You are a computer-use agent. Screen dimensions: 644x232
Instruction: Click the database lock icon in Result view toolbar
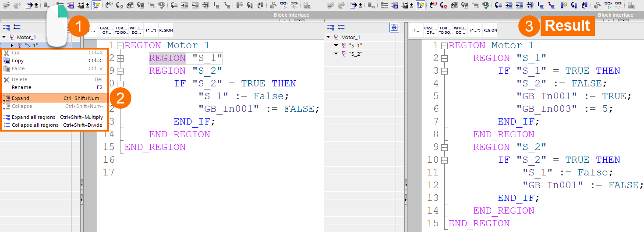click(632, 5)
